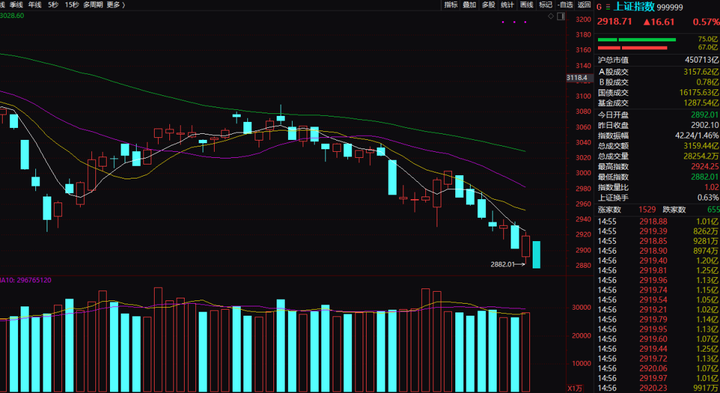Click the 30000 volume axis label
The width and height of the screenshot is (720, 393).
tap(580, 308)
